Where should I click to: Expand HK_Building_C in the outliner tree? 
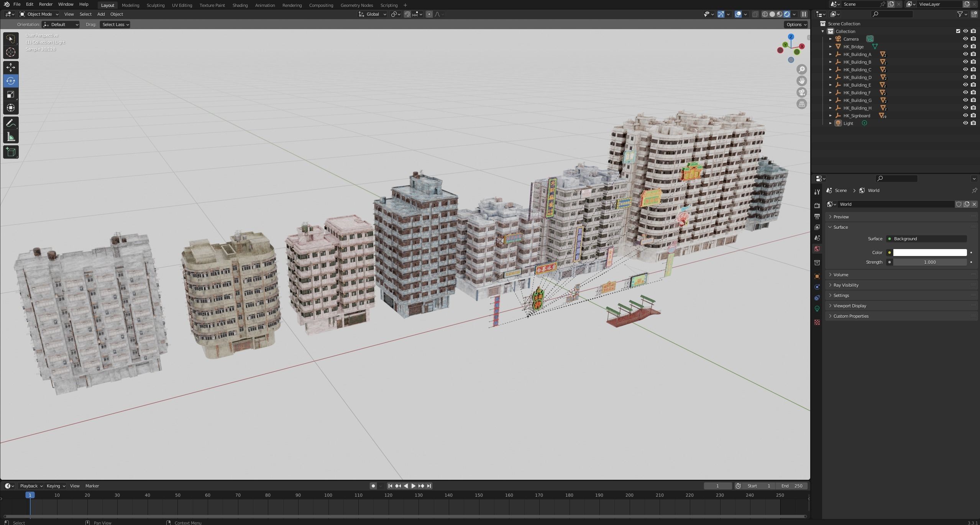[831, 69]
